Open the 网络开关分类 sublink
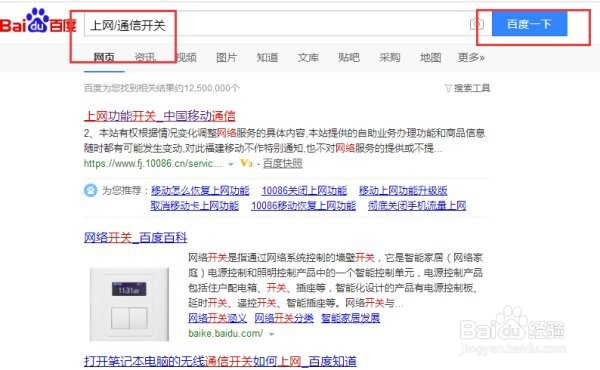 (x=284, y=318)
